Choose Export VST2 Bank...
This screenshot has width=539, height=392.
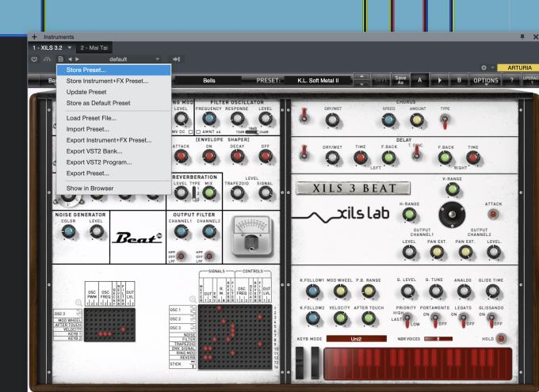(114, 151)
